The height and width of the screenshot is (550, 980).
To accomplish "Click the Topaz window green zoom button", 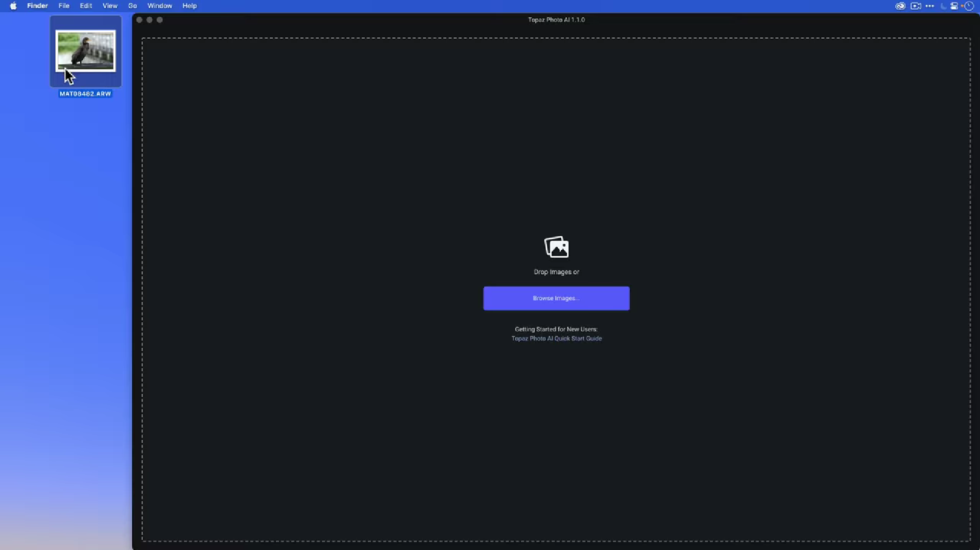I will tap(159, 20).
